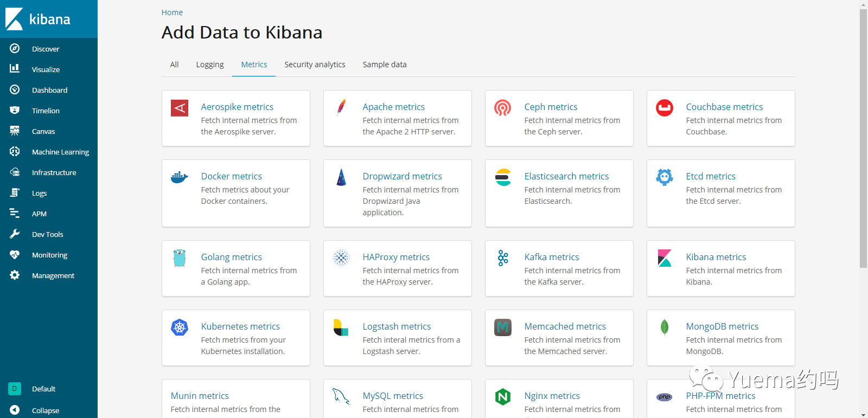
Task: Click the Default space avatar icon
Action: pos(15,388)
